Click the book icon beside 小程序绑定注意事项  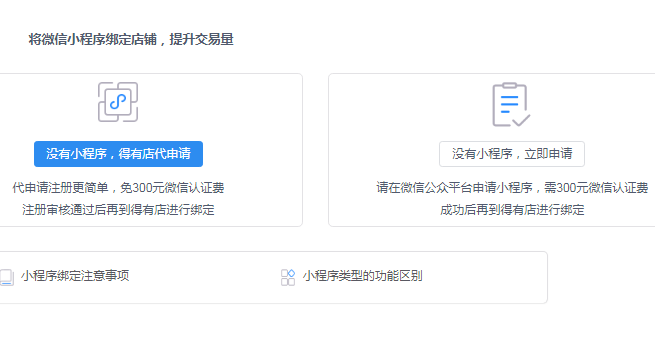click(x=7, y=277)
